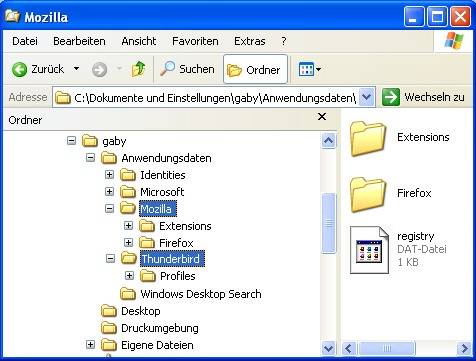Open the Datei menu

(25, 41)
